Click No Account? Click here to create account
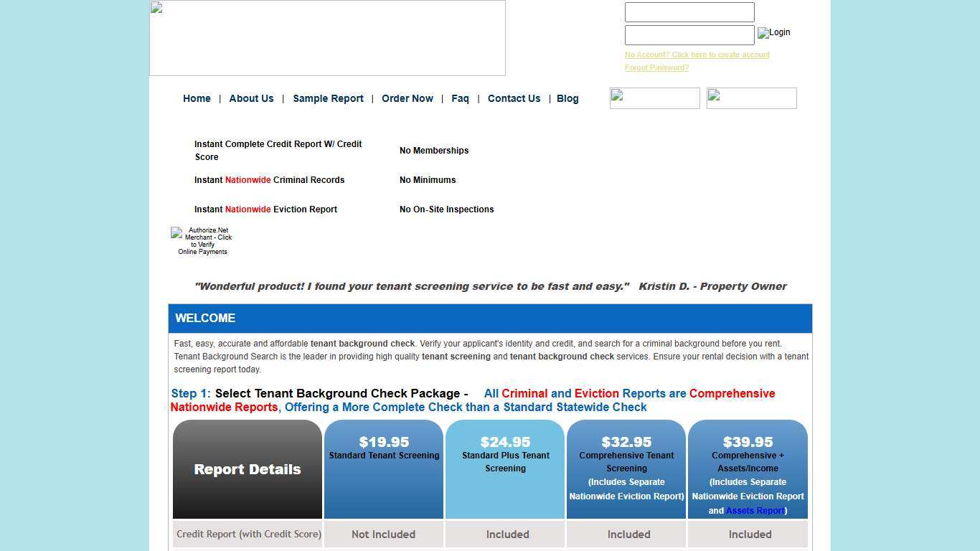980x551 pixels. pyautogui.click(x=697, y=55)
